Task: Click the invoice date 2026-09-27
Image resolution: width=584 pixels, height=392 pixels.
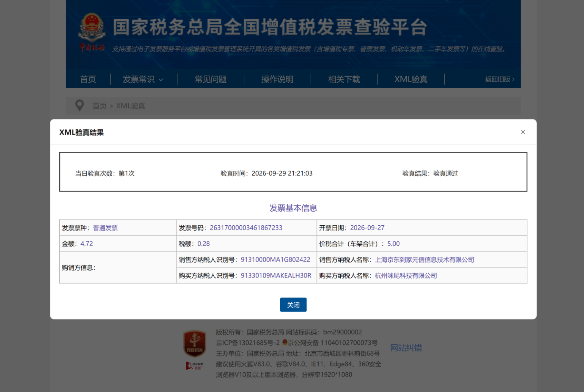Action: click(x=367, y=228)
